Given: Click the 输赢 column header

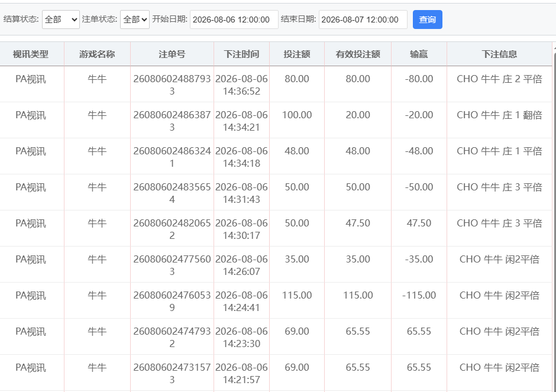Looking at the screenshot, I should tap(419, 54).
